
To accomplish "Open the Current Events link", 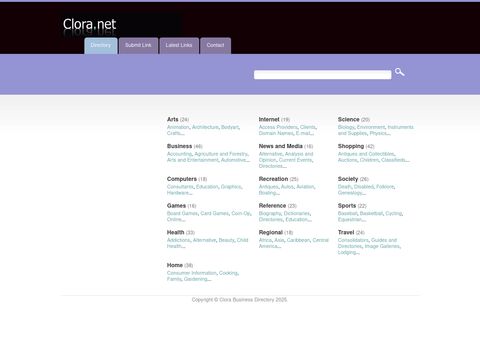I will (x=295, y=160).
